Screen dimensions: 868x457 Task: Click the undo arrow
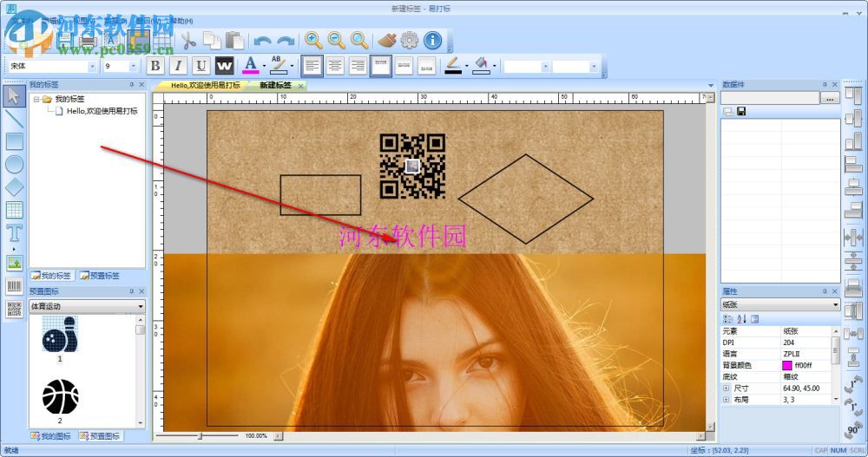click(262, 41)
